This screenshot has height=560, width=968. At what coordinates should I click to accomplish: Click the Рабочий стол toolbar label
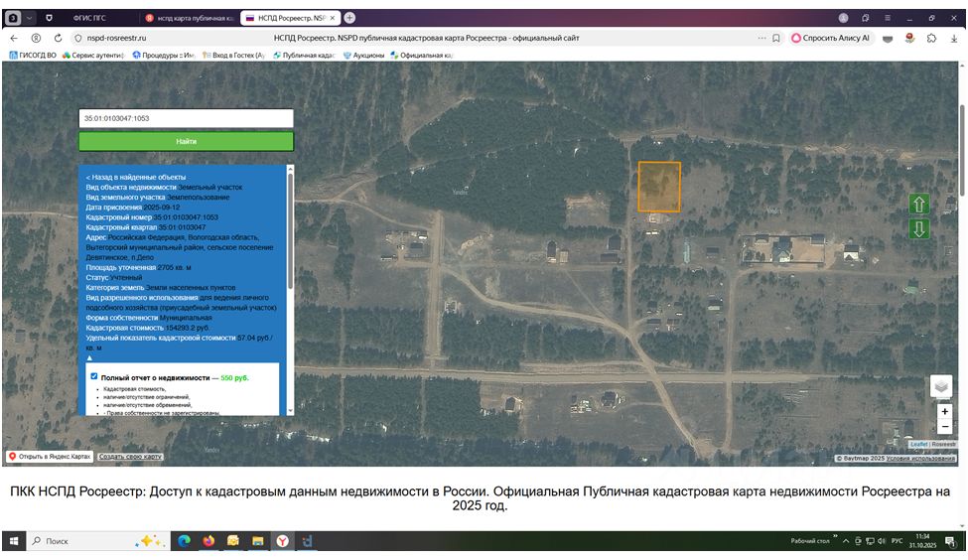810,541
